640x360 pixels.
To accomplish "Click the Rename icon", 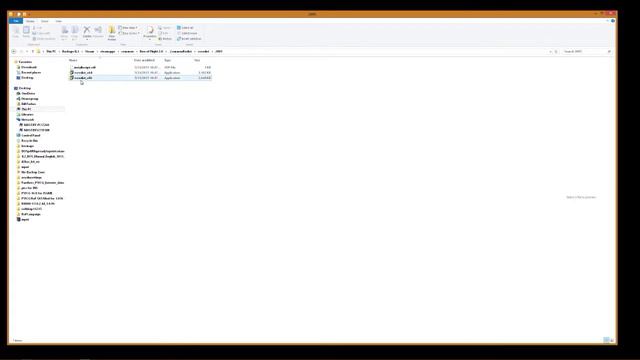I will [x=98, y=32].
